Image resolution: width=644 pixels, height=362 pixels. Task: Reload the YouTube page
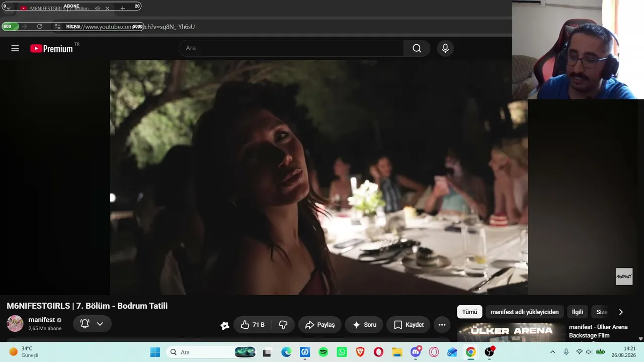tap(40, 27)
